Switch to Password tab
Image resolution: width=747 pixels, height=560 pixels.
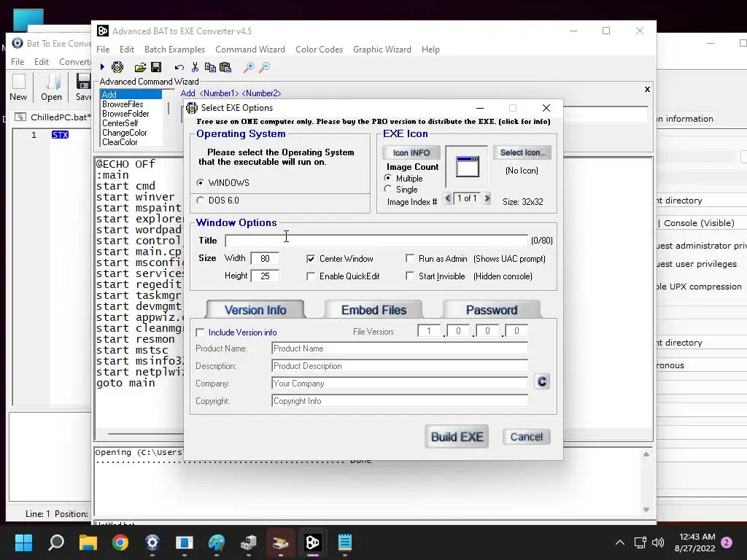pyautogui.click(x=492, y=310)
